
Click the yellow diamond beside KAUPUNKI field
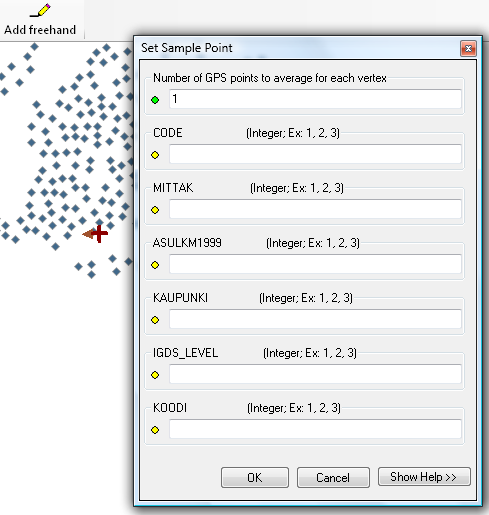[x=155, y=320]
